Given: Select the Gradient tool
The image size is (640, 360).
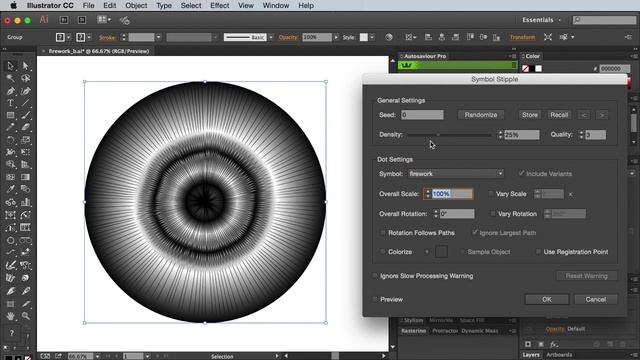Looking at the screenshot, I should click(25, 177).
